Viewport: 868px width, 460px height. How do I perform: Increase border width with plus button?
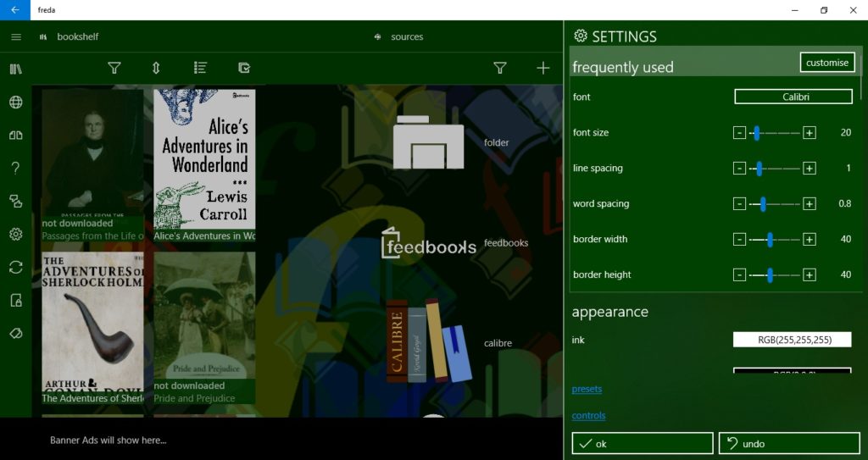[x=810, y=239]
